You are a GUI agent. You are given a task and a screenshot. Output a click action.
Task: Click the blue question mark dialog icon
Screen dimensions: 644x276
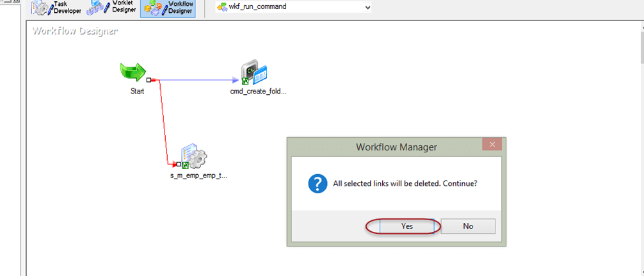pyautogui.click(x=318, y=184)
